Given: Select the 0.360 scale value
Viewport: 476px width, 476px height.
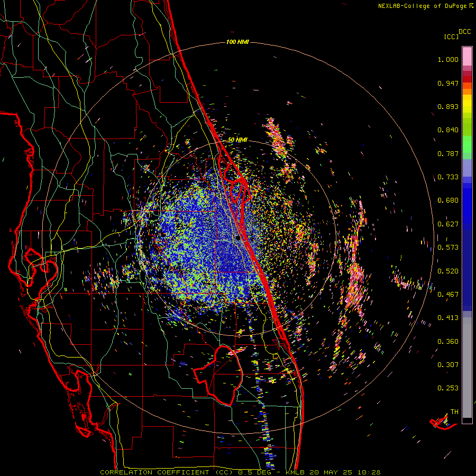Looking at the screenshot, I should pyautogui.click(x=448, y=342).
